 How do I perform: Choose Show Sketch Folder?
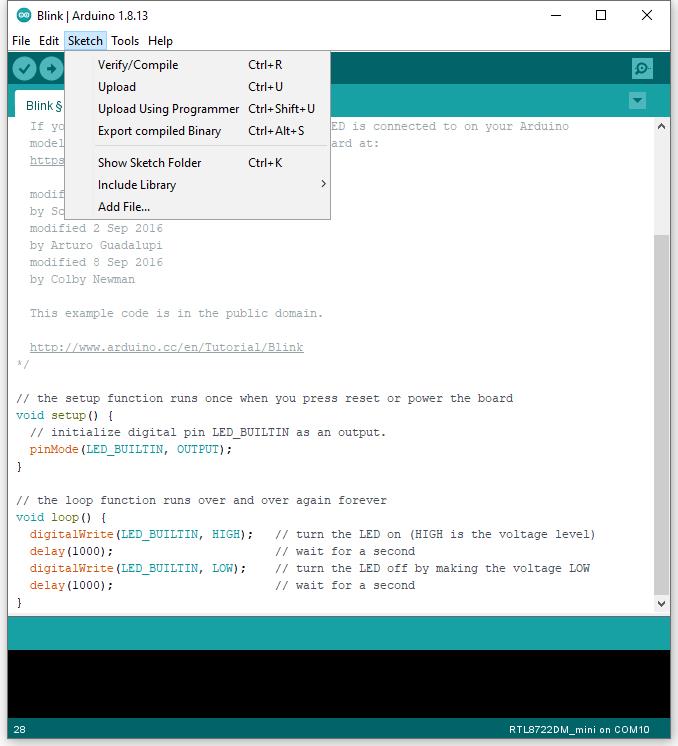[x=197, y=163]
